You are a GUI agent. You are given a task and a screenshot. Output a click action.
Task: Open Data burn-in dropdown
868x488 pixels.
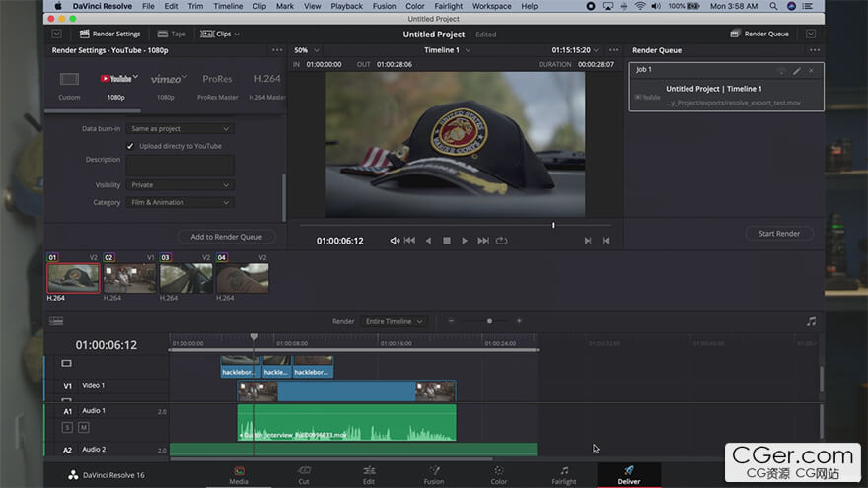(180, 129)
